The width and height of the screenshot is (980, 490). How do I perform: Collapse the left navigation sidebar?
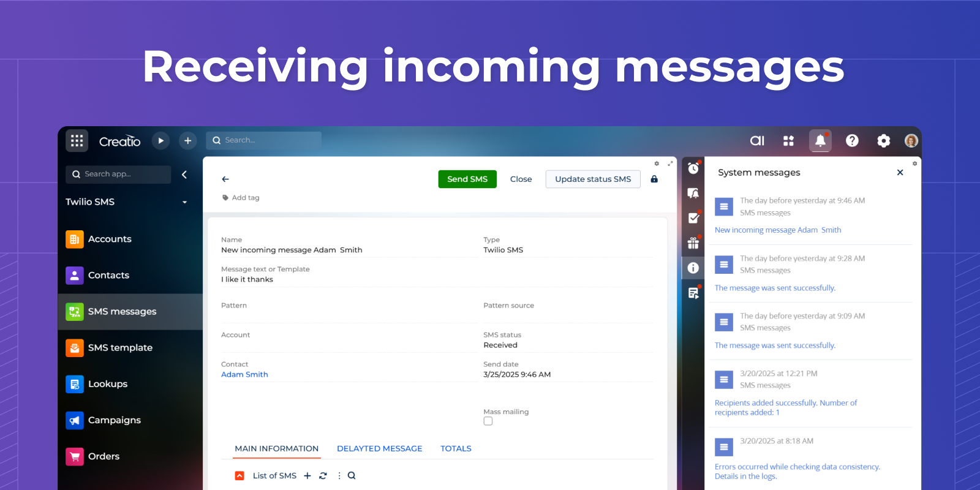click(x=184, y=175)
